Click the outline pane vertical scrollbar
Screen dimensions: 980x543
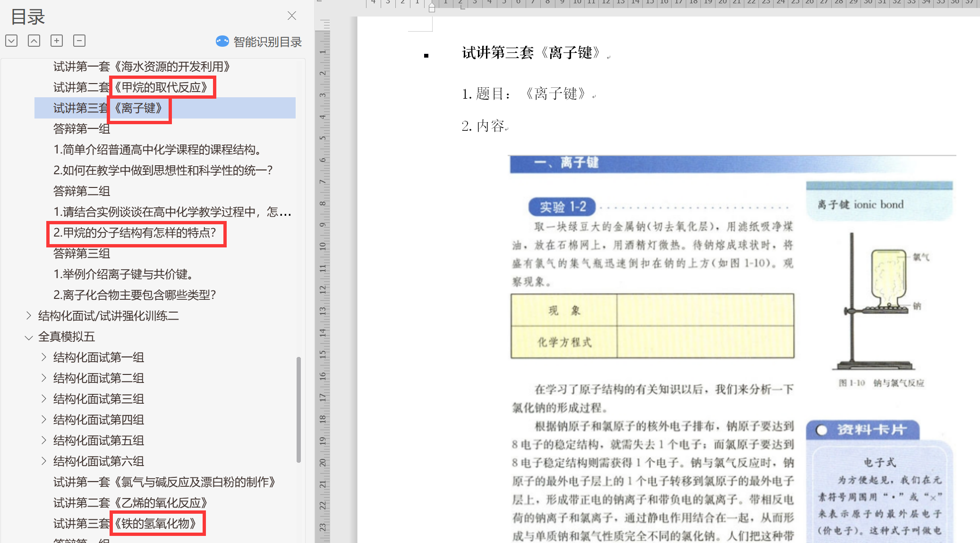[x=298, y=409]
